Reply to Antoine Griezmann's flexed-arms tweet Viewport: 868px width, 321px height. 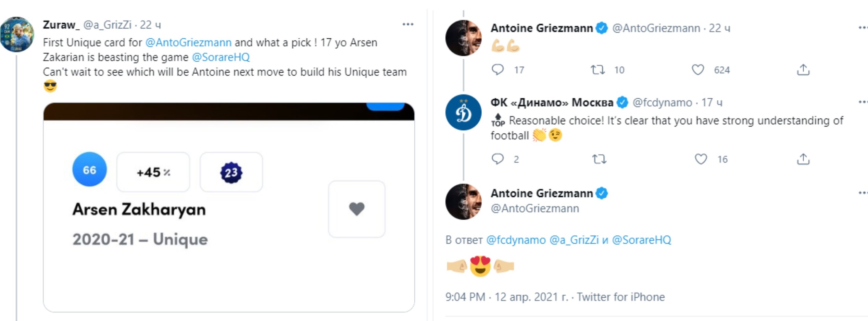pyautogui.click(x=498, y=70)
